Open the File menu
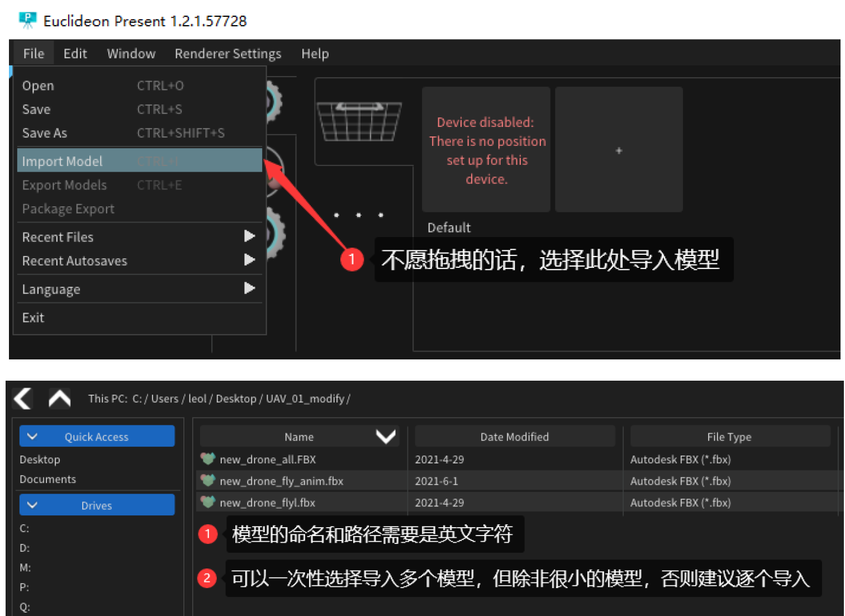 point(34,54)
